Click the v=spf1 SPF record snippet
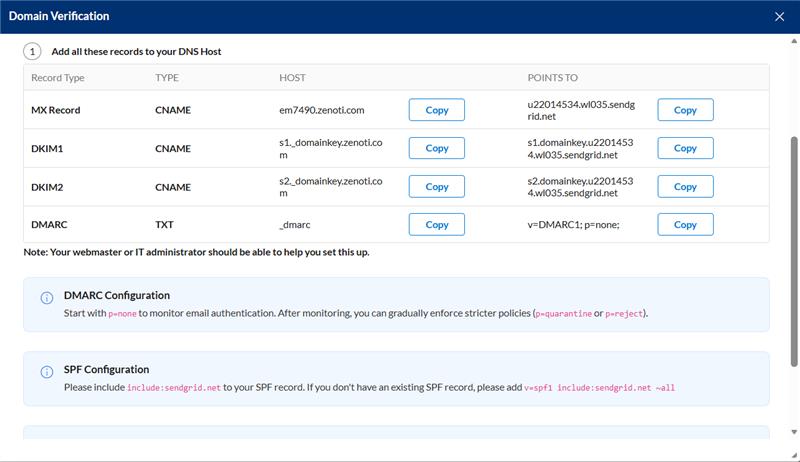This screenshot has height=462, width=800. coord(600,387)
